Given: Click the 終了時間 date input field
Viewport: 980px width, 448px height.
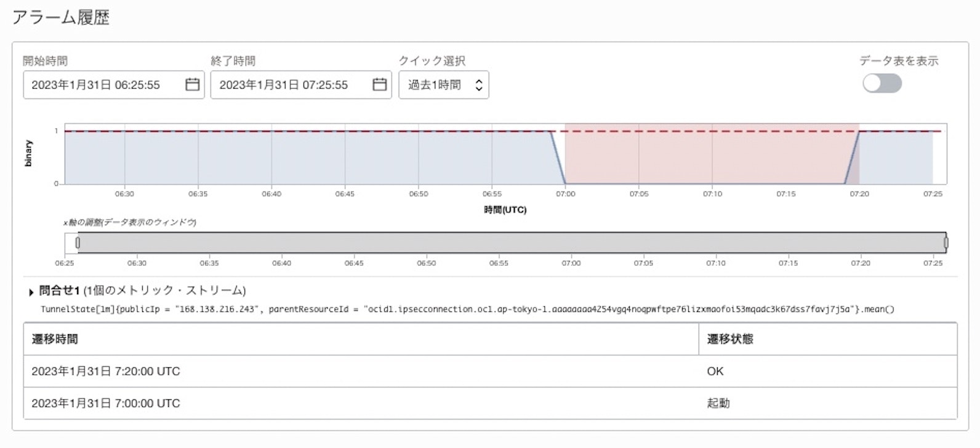Looking at the screenshot, I should pyautogui.click(x=301, y=85).
